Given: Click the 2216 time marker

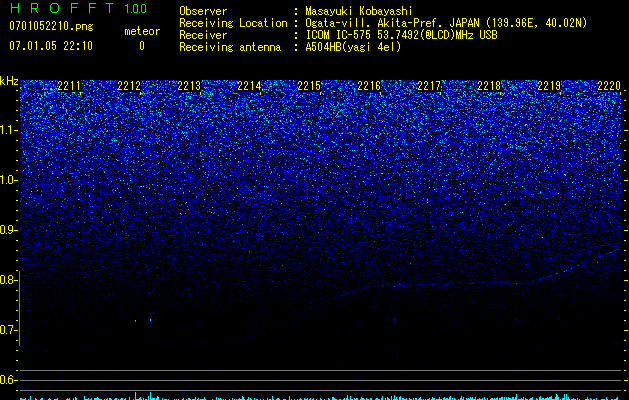Looking at the screenshot, I should 369,86.
